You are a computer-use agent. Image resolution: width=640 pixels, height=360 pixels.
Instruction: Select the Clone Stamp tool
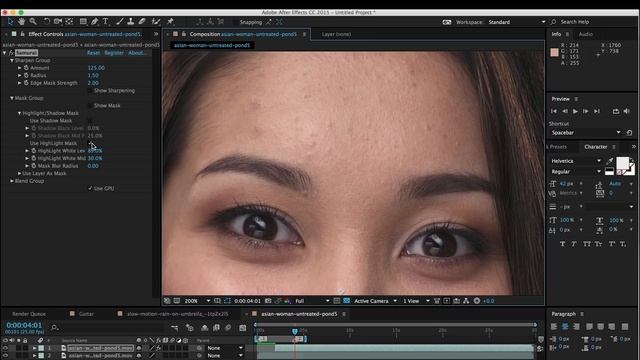tap(131, 22)
